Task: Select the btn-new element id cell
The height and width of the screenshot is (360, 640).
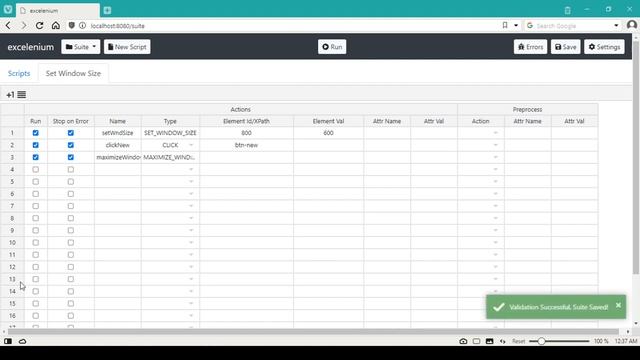Action: 246,145
